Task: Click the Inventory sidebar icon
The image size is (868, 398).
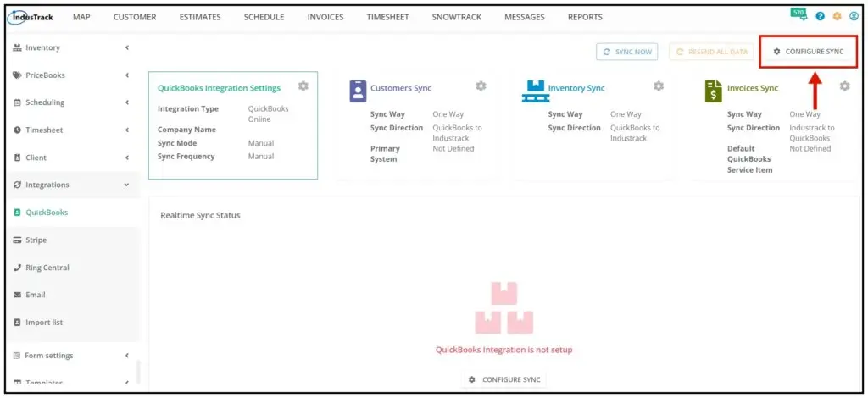Action: (x=17, y=47)
